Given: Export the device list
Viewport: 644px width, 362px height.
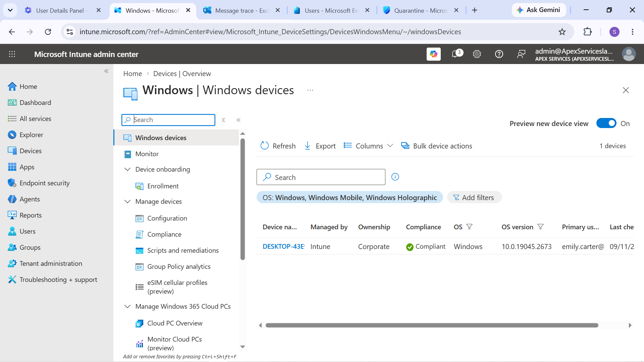Looking at the screenshot, I should tap(320, 146).
